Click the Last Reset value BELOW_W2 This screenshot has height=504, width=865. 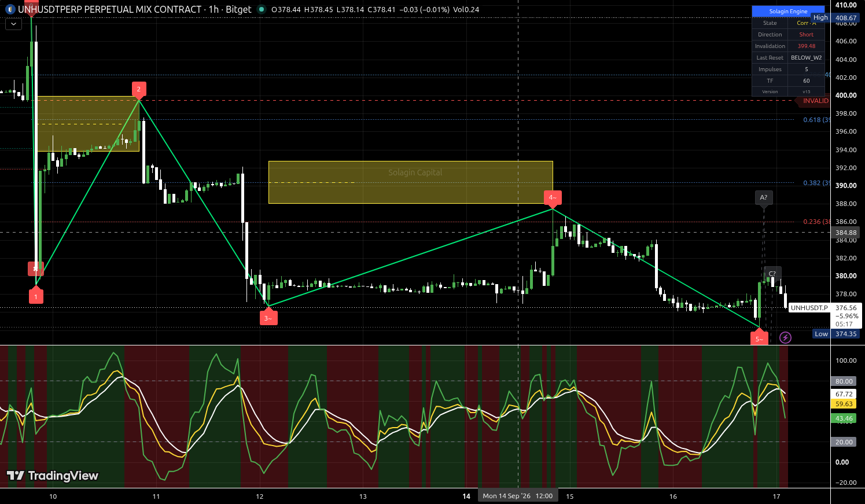click(807, 58)
